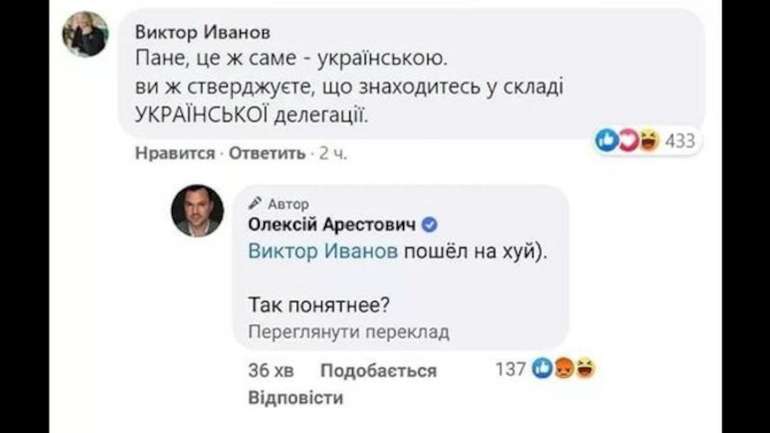770x433 pixels.
Task: Click the blue Like reaction beside 433
Action: point(607,142)
